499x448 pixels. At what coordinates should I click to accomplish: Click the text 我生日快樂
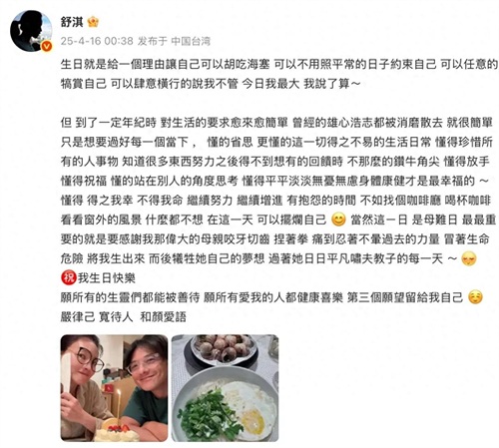(x=107, y=278)
